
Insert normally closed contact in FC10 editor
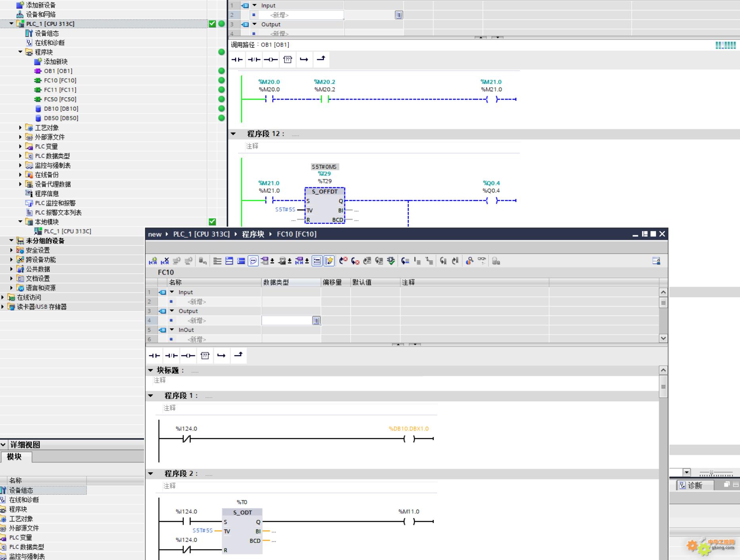coord(171,356)
